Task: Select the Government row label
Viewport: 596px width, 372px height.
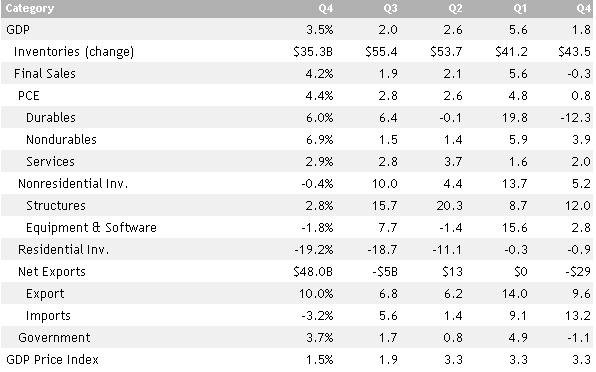Action: click(x=54, y=337)
